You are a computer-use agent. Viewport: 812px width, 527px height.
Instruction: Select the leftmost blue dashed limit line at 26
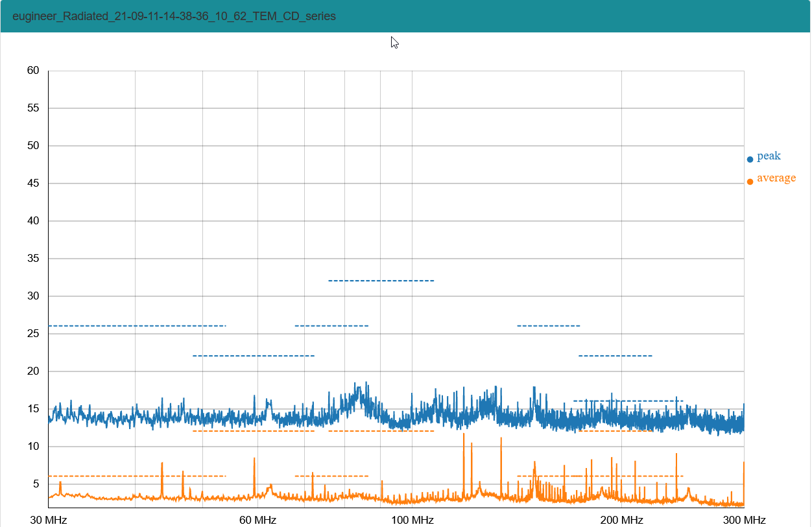pos(136,325)
